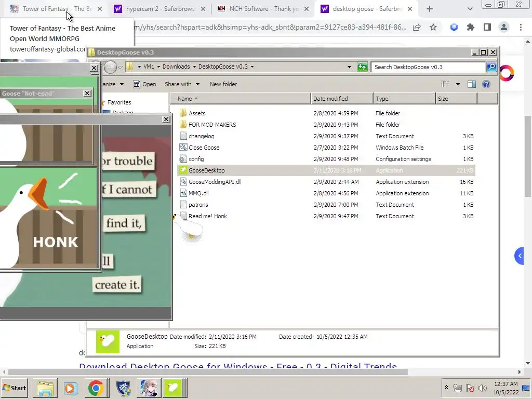532x399 pixels.
Task: Change view icon in Explorer toolbar
Action: pyautogui.click(x=445, y=84)
